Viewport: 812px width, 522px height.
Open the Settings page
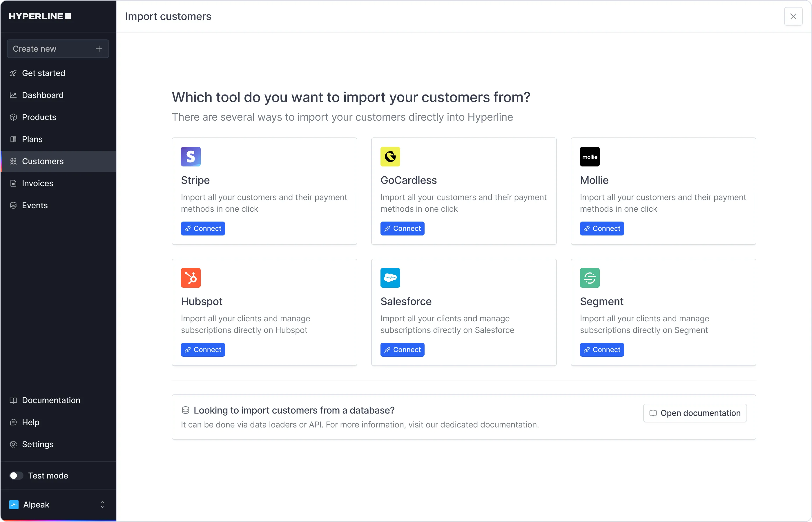pos(38,444)
